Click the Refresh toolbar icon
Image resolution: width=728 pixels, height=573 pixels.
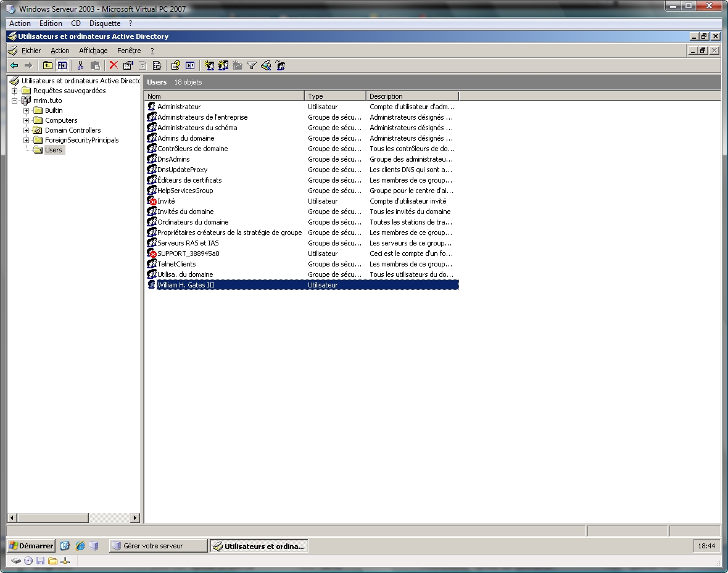(143, 65)
